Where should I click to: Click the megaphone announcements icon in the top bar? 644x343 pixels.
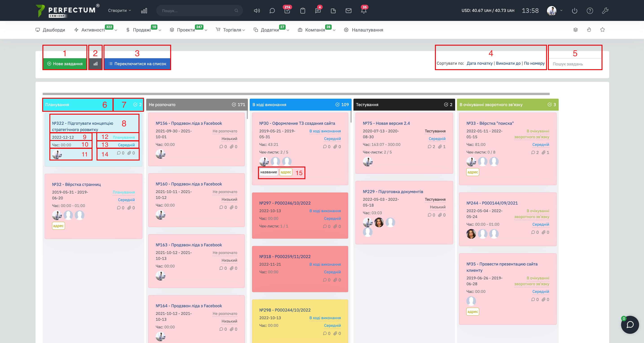click(257, 11)
